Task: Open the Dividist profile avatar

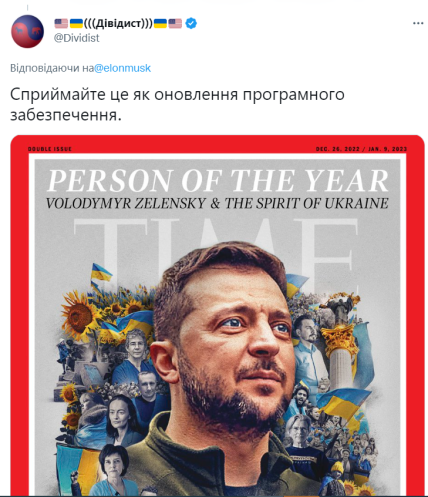Action: (x=27, y=31)
